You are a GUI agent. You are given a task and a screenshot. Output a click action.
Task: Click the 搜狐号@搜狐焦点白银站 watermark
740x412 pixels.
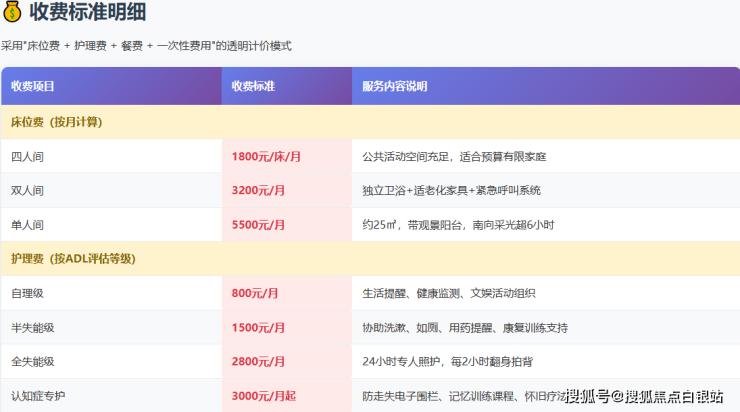[x=644, y=397]
